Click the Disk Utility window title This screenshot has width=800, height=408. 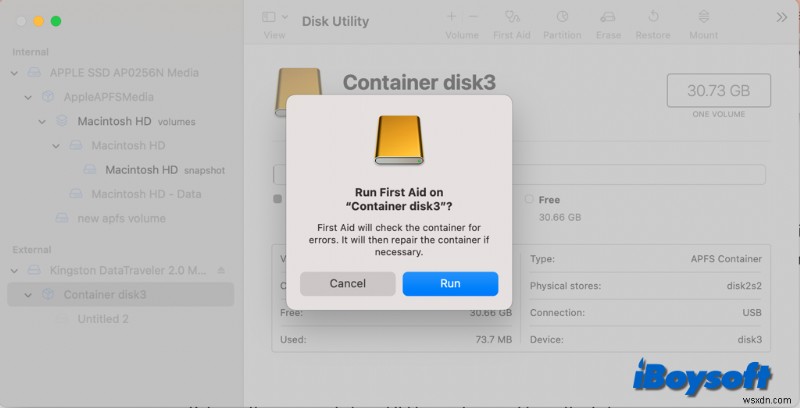335,21
